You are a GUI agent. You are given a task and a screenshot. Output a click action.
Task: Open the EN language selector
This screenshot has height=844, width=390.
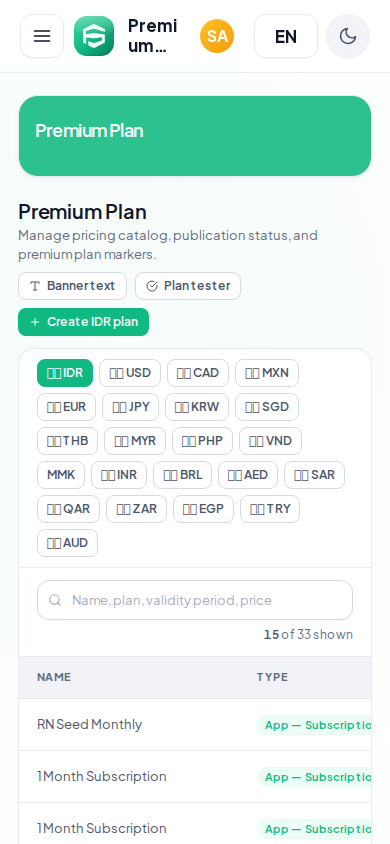286,36
